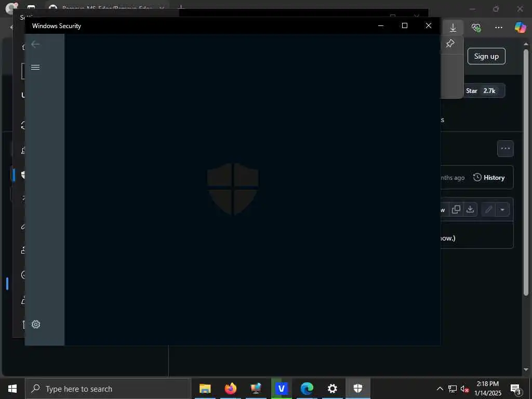The image size is (532, 399).
Task: Switch to Microsoft Edge on the taskbar
Action: (307, 389)
